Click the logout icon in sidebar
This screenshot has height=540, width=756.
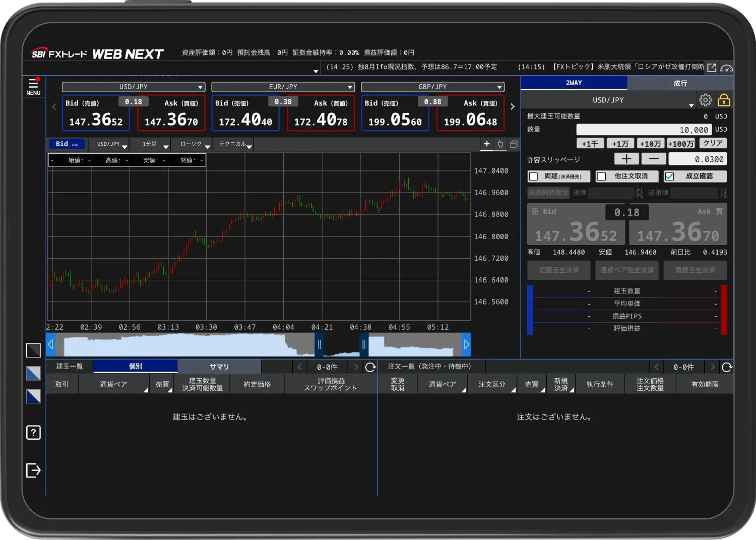pos(33,470)
